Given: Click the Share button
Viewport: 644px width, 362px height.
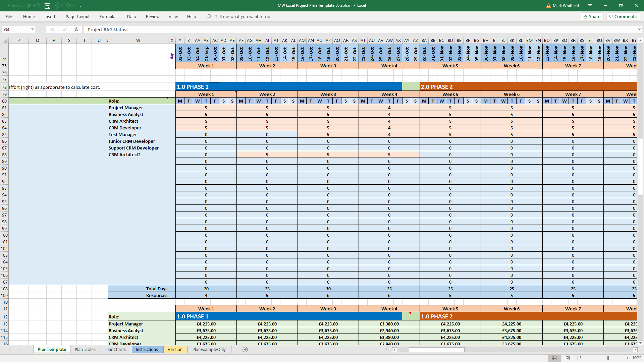Looking at the screenshot, I should point(592,17).
